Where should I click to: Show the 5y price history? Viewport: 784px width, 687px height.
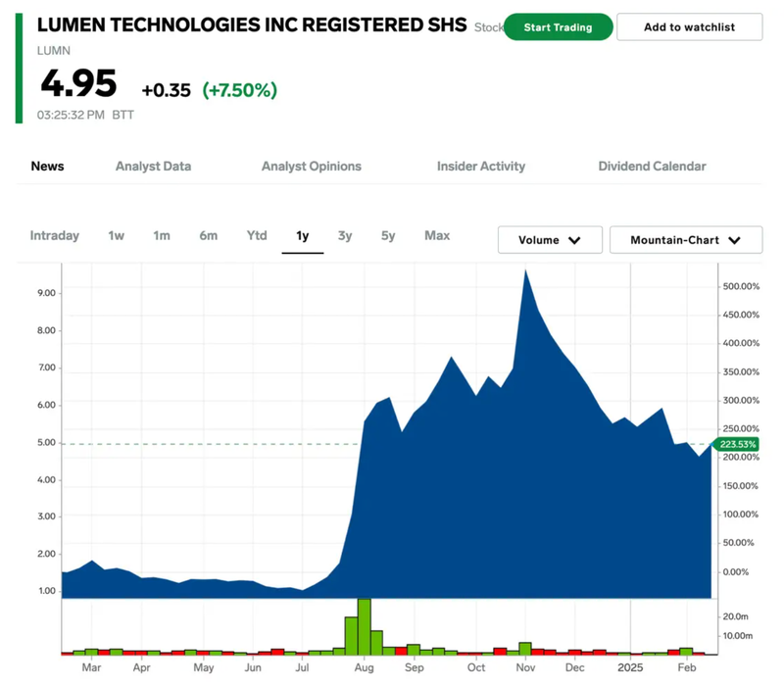[x=388, y=235]
